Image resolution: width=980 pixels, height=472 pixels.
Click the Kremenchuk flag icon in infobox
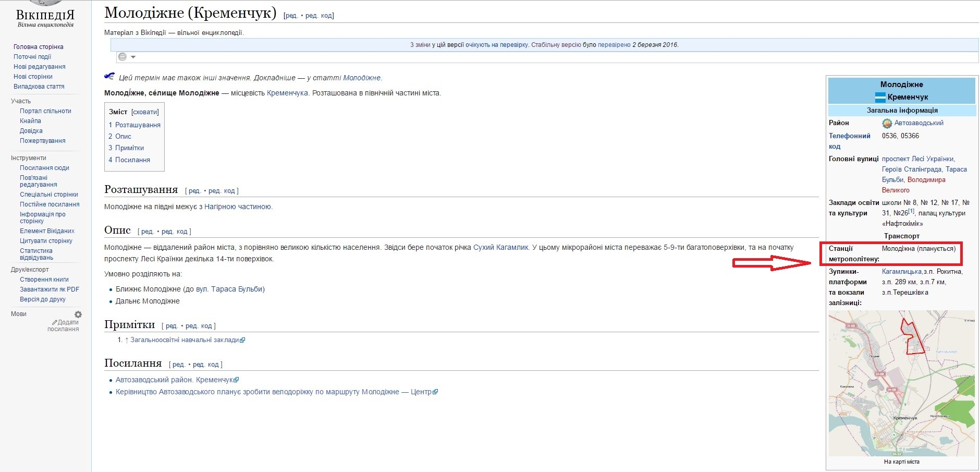[880, 97]
